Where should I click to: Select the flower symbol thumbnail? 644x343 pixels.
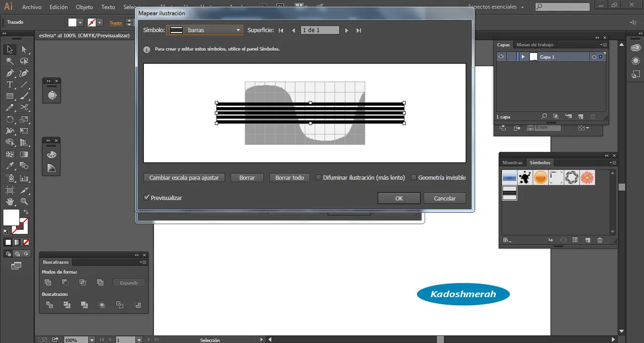(587, 178)
